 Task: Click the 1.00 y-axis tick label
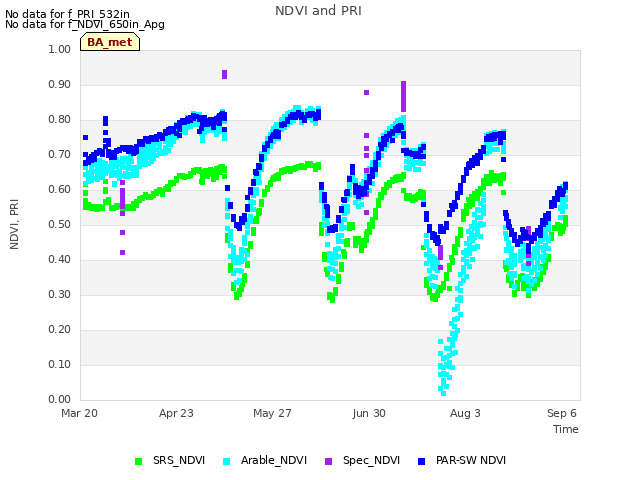pos(60,49)
